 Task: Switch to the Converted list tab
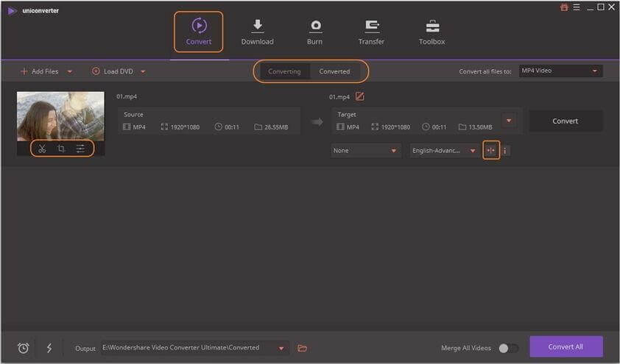(334, 71)
